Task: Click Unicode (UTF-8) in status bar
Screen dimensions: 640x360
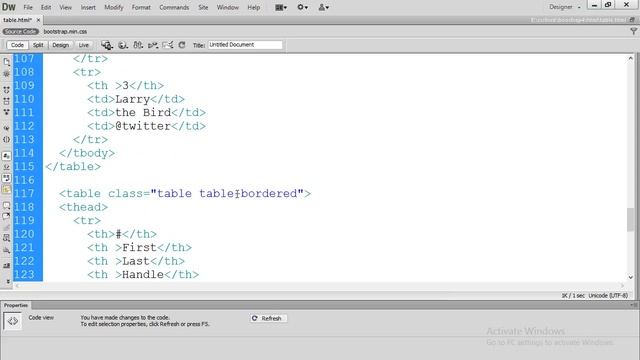Action: pyautogui.click(x=608, y=296)
